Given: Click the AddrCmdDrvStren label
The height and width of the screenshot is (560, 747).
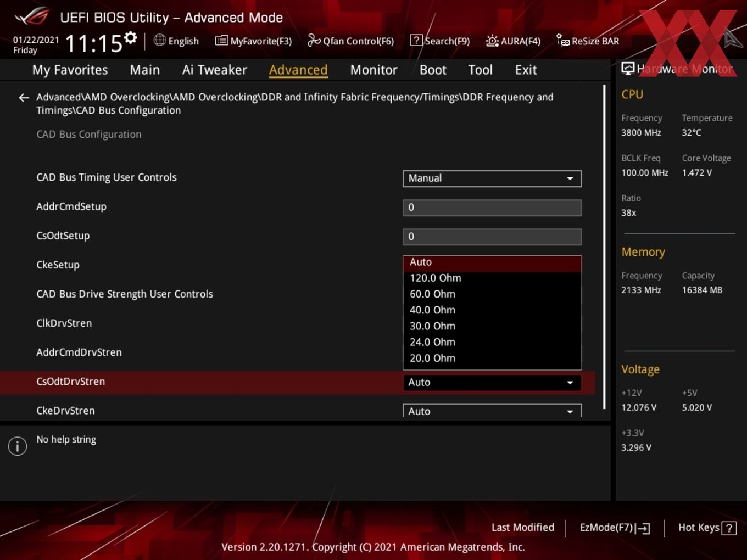Looking at the screenshot, I should click(x=79, y=352).
